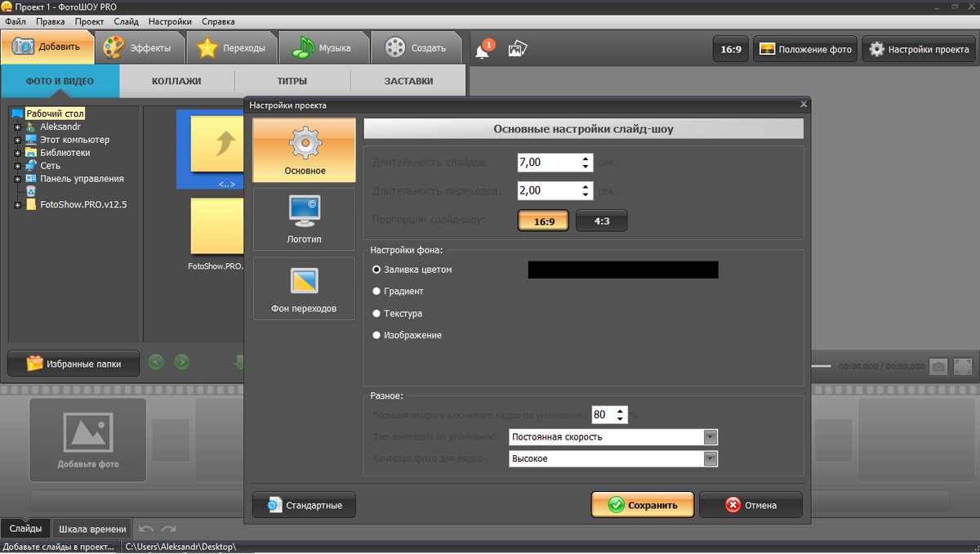This screenshot has width=980, height=554.
Task: Open the Основное settings section
Action: pos(305,150)
